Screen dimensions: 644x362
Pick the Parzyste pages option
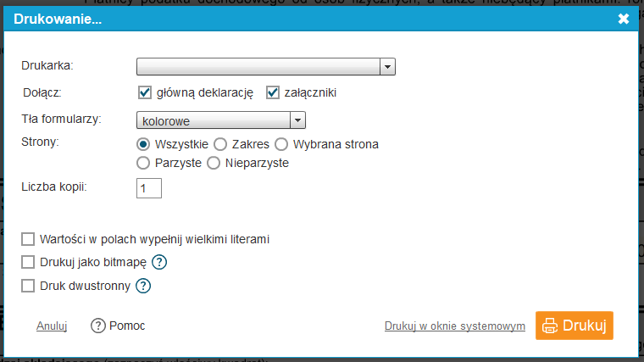(144, 163)
